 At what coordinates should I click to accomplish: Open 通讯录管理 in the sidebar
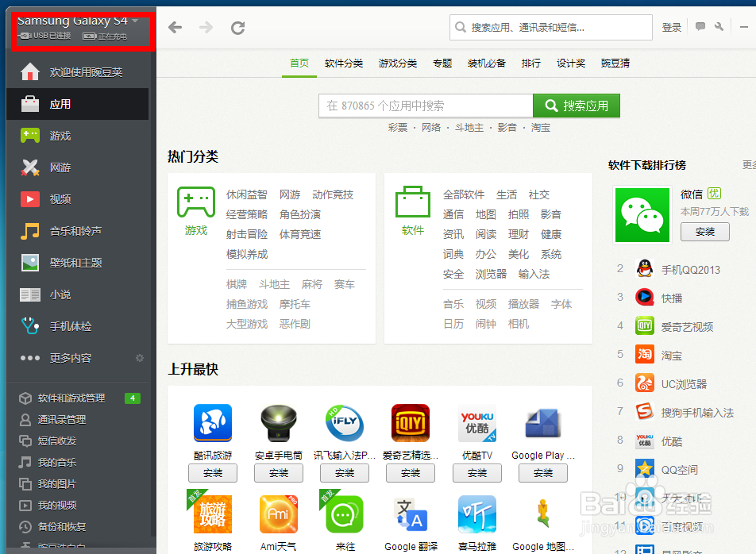[77, 420]
